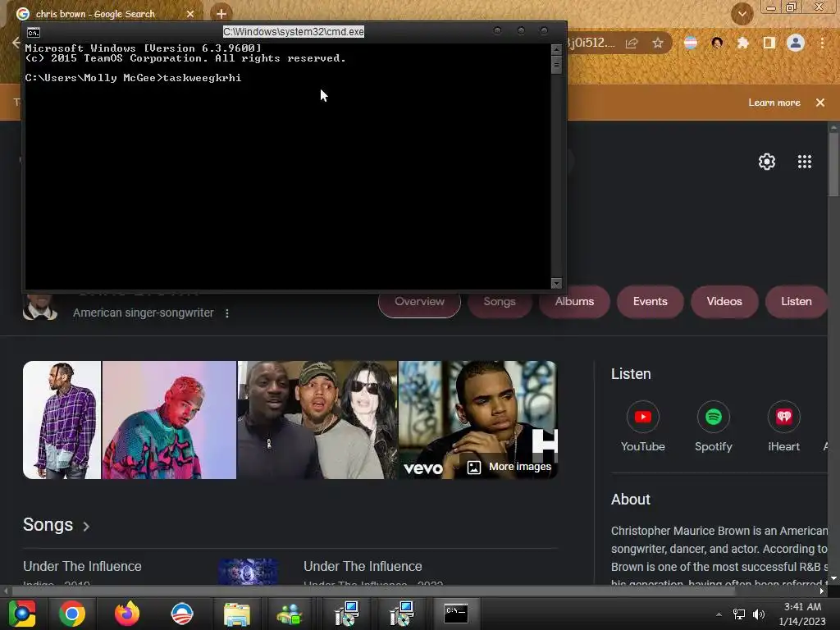Open Spotify listen option
Viewport: 840px width, 630px height.
713,427
